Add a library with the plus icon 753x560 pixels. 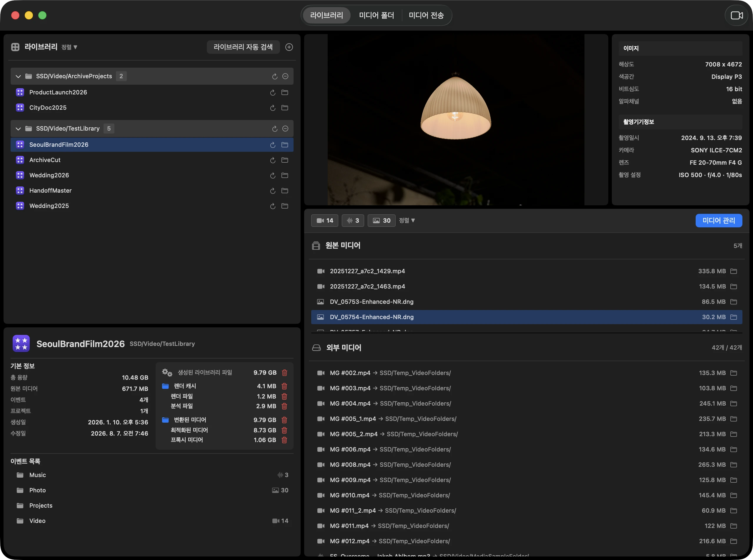point(289,47)
